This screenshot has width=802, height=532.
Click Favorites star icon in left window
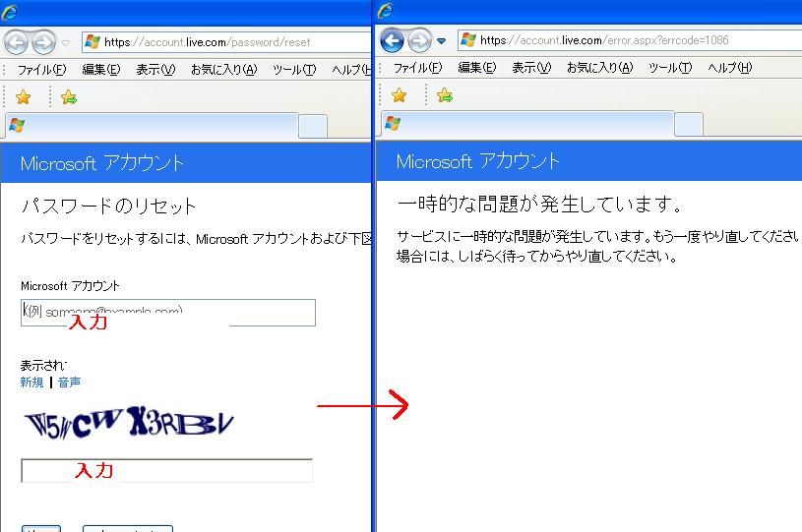click(23, 97)
